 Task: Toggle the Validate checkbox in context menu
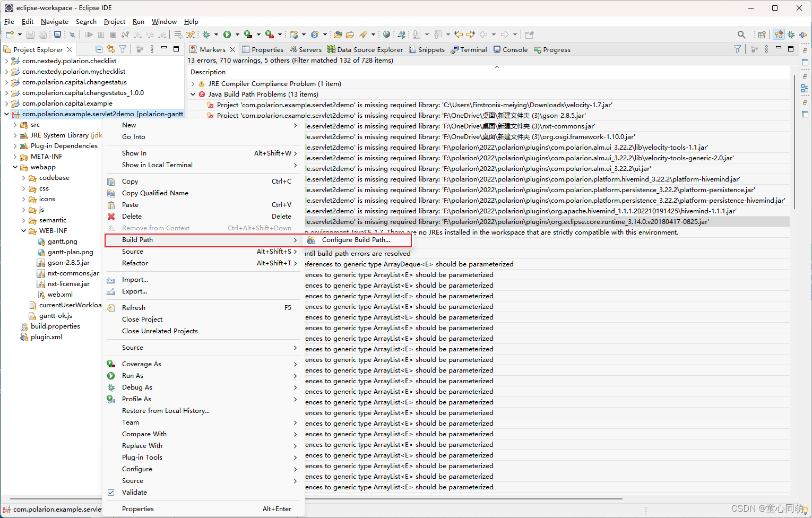click(x=111, y=493)
